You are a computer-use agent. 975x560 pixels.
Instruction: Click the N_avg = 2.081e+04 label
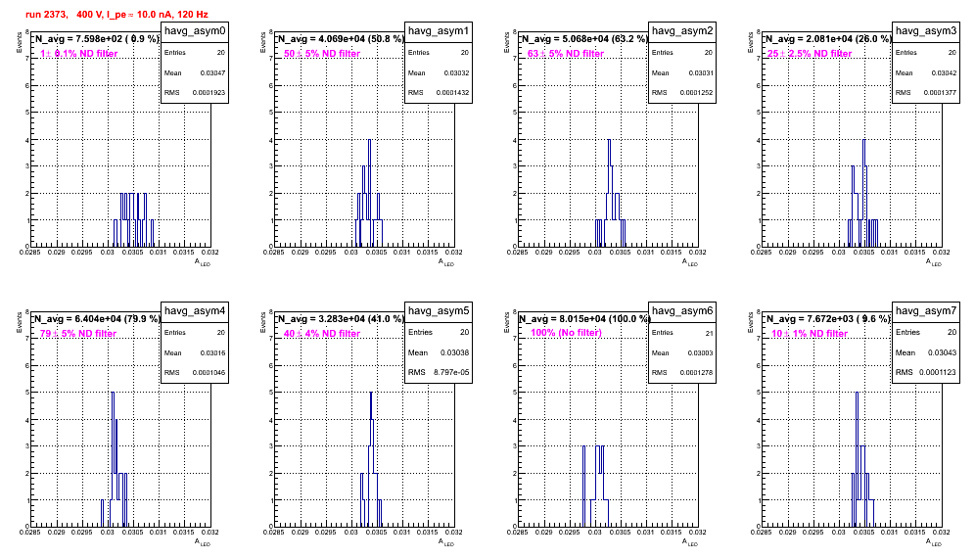point(827,39)
